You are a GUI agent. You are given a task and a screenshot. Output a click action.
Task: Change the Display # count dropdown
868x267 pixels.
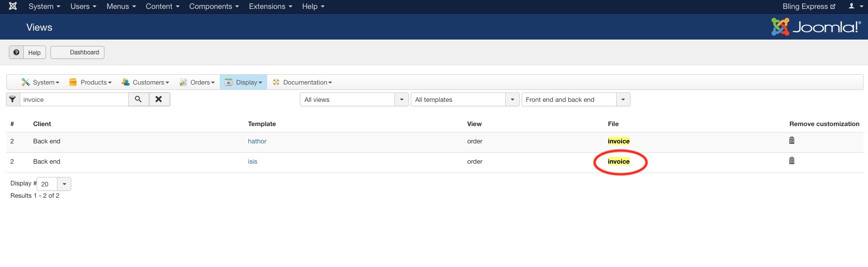click(x=54, y=184)
